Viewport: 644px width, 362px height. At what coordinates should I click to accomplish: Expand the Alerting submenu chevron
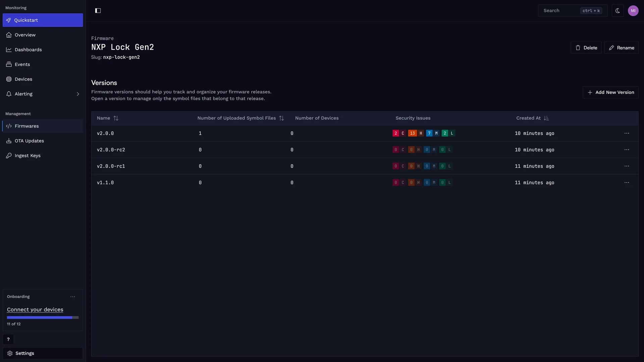click(x=78, y=94)
